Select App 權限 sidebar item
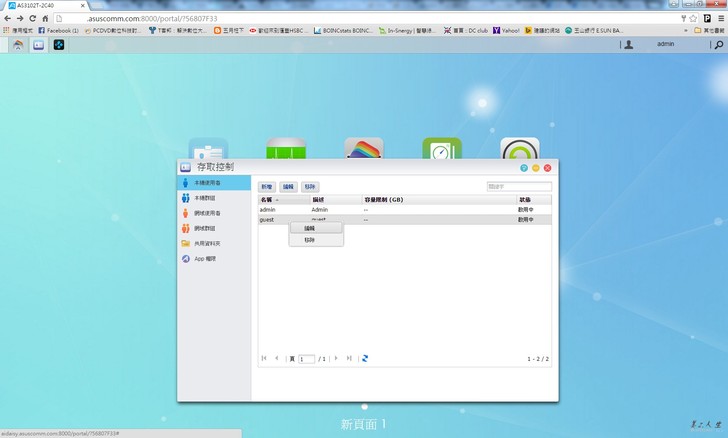 pos(214,259)
